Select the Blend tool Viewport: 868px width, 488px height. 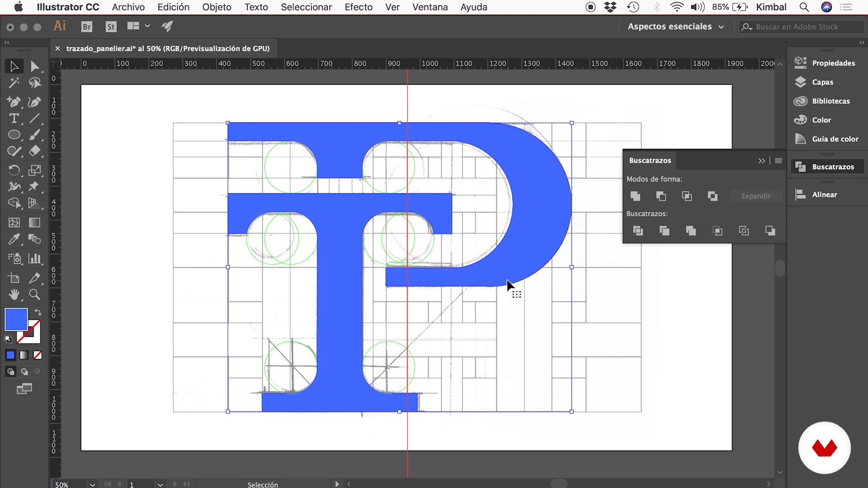point(35,239)
